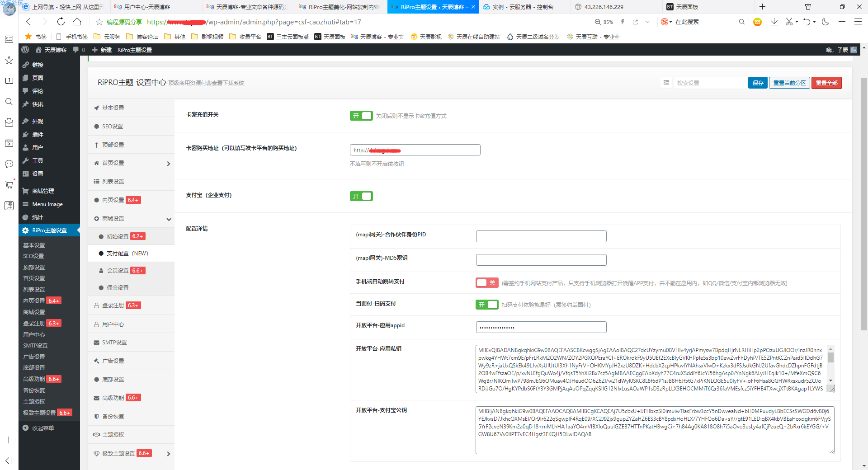The image size is (868, 470).
Task: Switch to 43.226.146.229 browser tab
Action: 617,7
